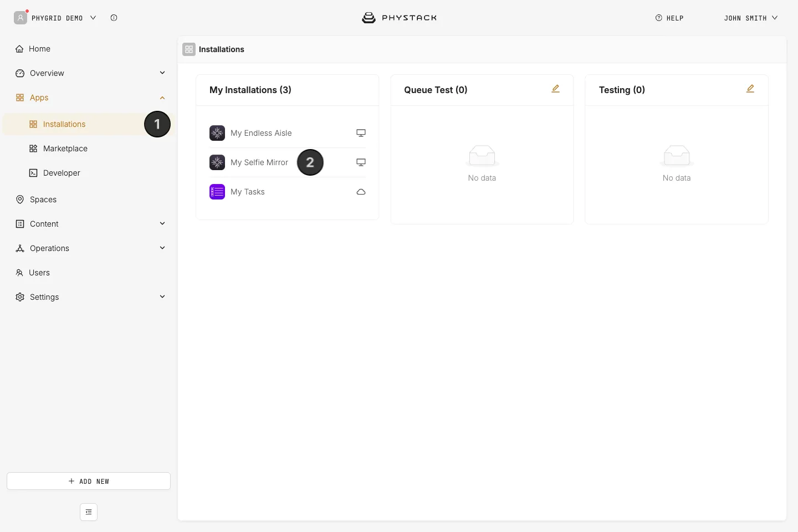Click the Content label in sidebar

pyautogui.click(x=44, y=224)
